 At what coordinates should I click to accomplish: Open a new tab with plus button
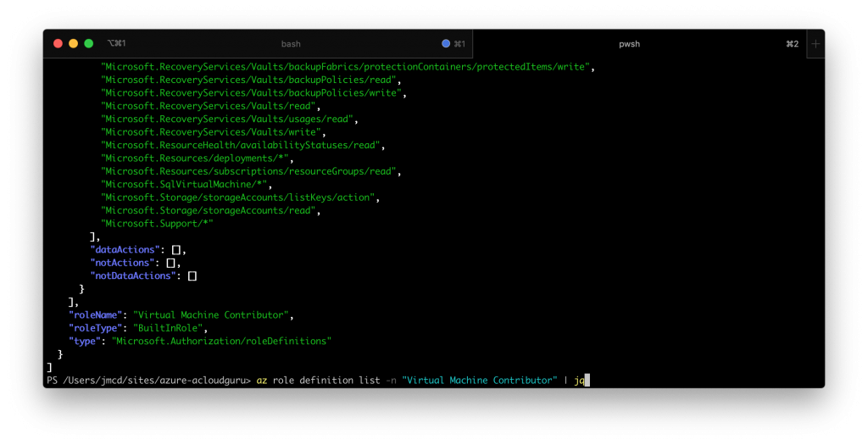[815, 43]
